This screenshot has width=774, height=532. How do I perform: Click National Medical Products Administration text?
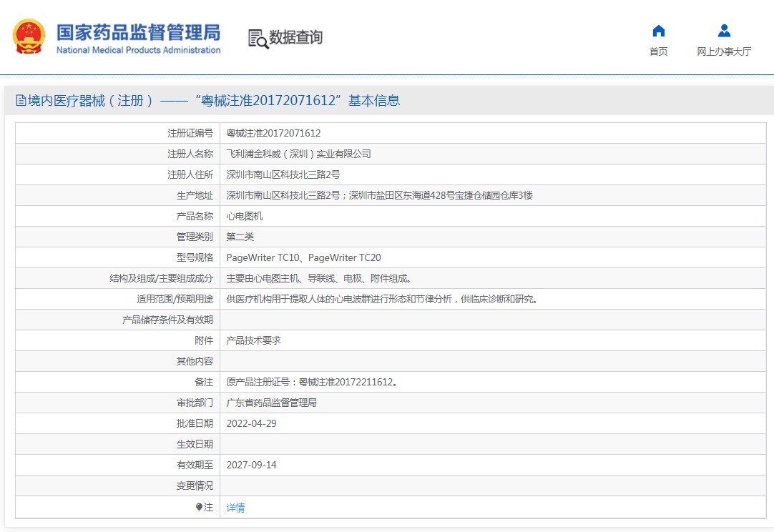(x=138, y=50)
